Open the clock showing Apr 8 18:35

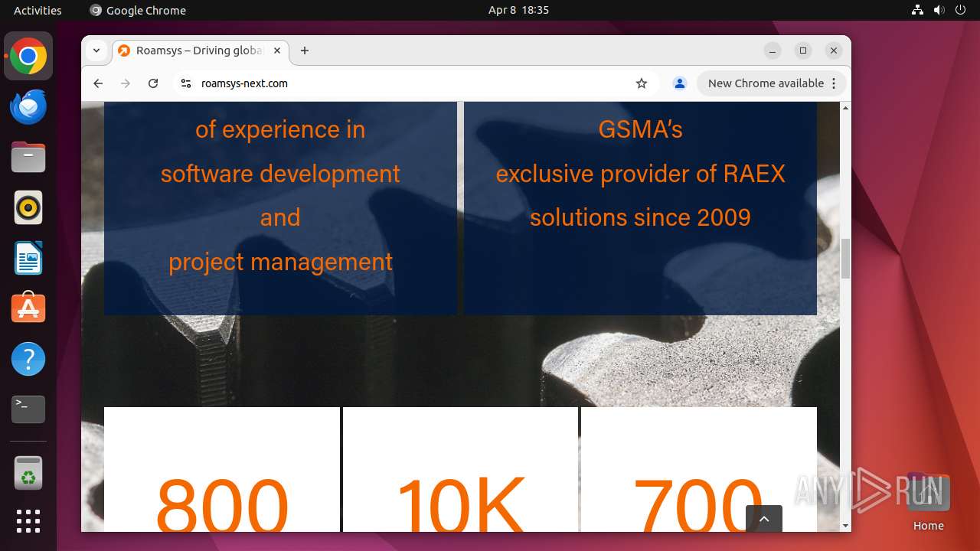point(518,10)
